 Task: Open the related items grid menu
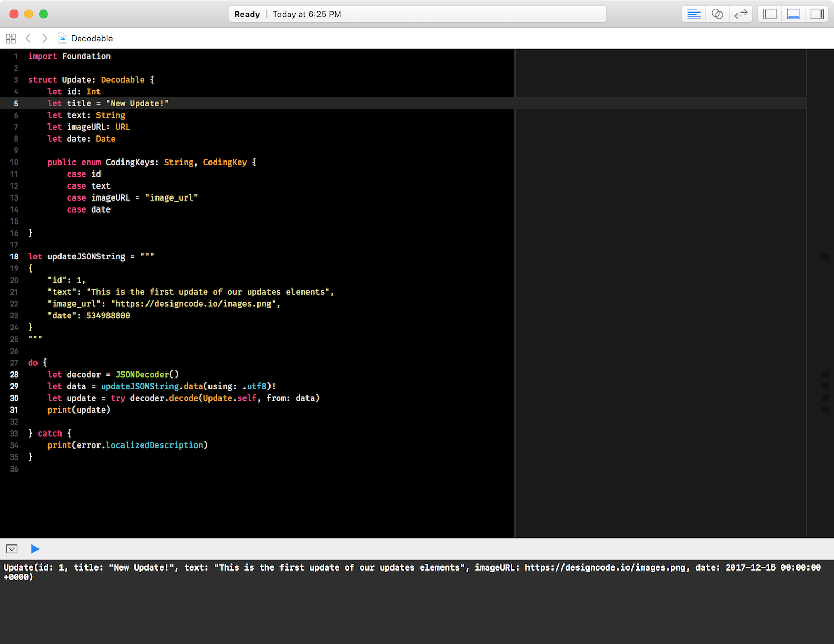10,39
